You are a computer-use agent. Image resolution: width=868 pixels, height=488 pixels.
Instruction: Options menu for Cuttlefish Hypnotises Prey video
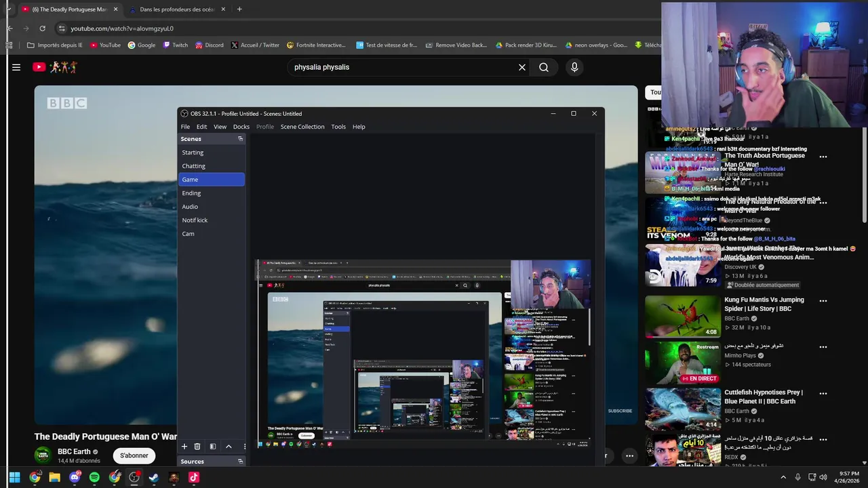[823, 393]
